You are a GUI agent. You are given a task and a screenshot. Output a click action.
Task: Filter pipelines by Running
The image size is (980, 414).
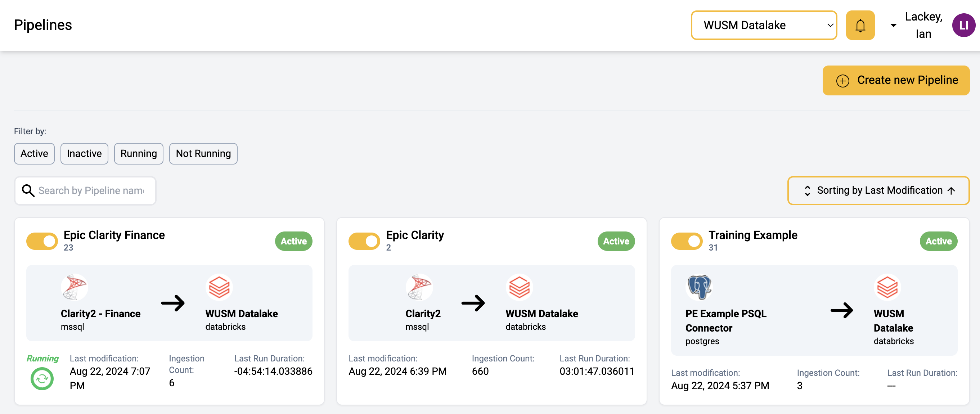[x=139, y=154]
